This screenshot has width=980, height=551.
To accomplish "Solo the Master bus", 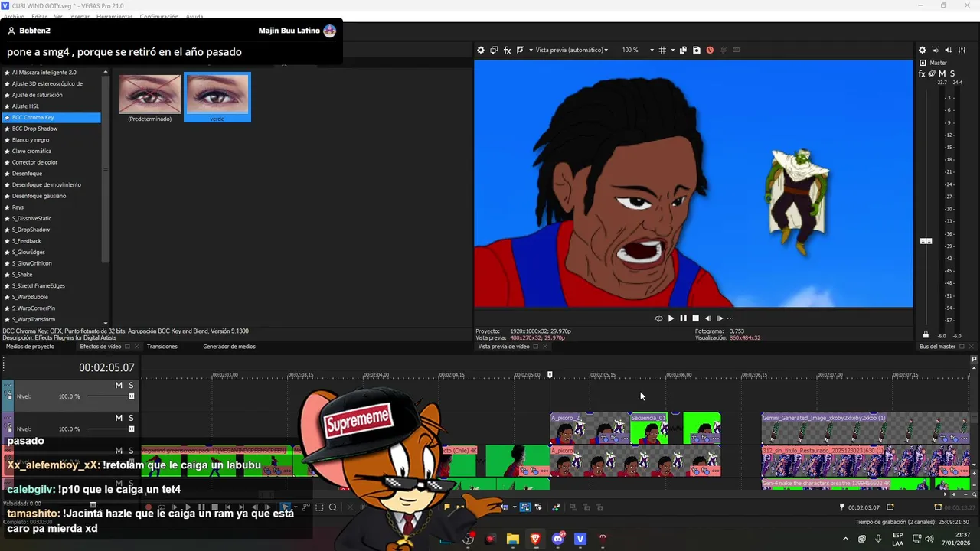I will [x=952, y=73].
